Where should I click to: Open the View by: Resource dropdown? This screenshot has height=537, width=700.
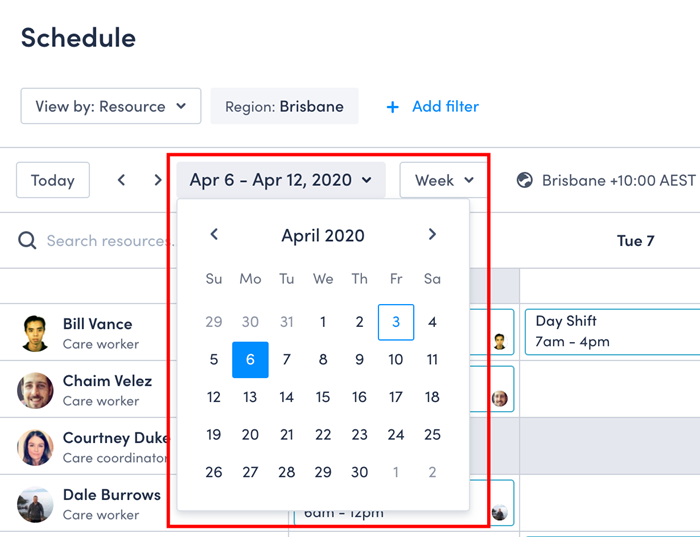click(111, 106)
